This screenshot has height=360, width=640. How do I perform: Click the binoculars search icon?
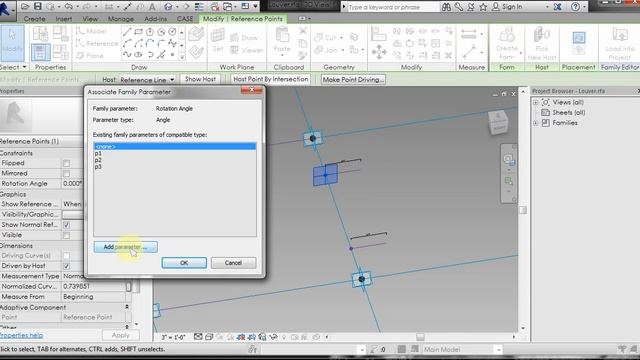(447, 7)
